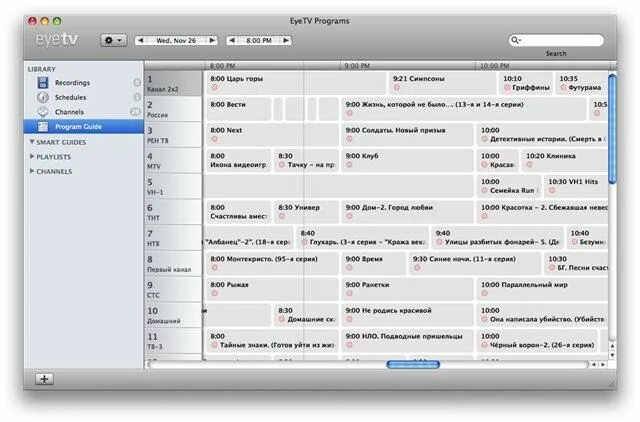
Task: Step forward from 8:00 PM time
Action: 286,40
